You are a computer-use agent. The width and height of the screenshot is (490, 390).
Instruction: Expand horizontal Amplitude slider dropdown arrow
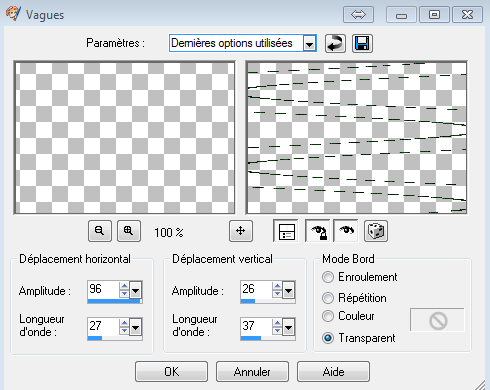(x=135, y=290)
